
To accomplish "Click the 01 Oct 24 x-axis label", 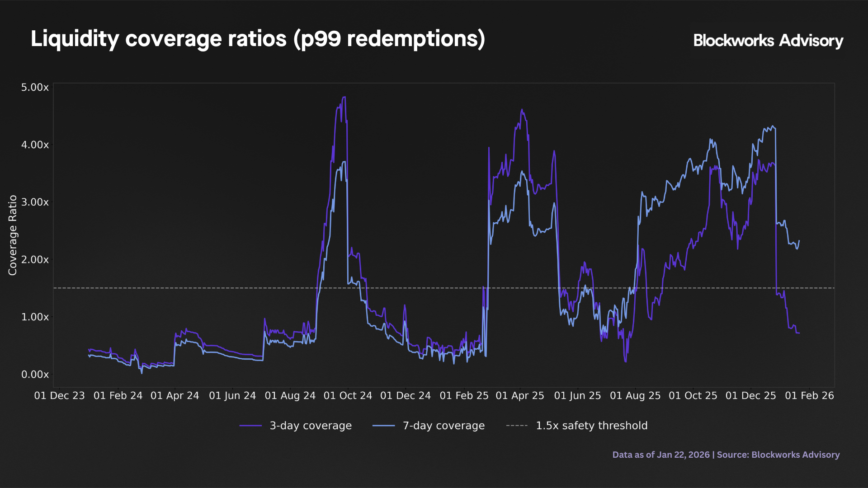I will click(x=348, y=396).
